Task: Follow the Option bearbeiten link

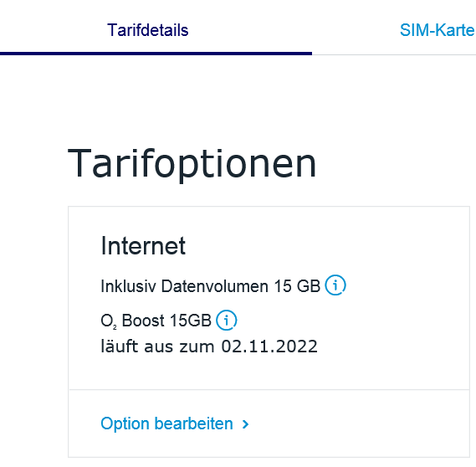Action: point(166,423)
